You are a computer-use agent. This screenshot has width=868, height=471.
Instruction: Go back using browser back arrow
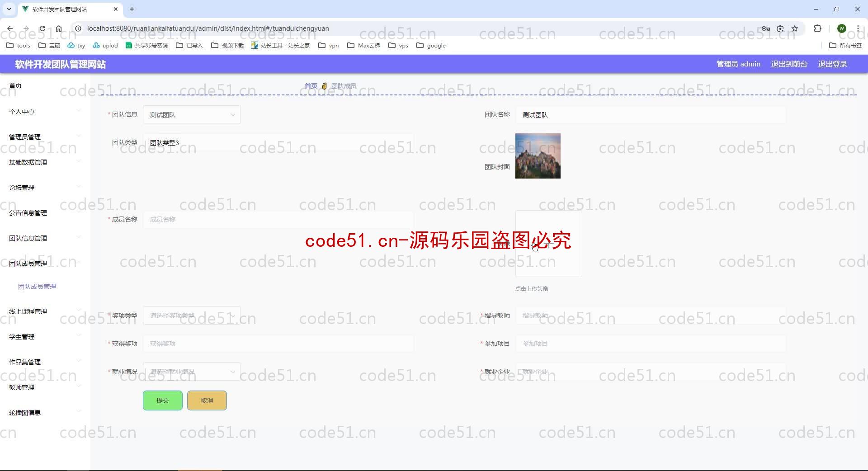10,28
